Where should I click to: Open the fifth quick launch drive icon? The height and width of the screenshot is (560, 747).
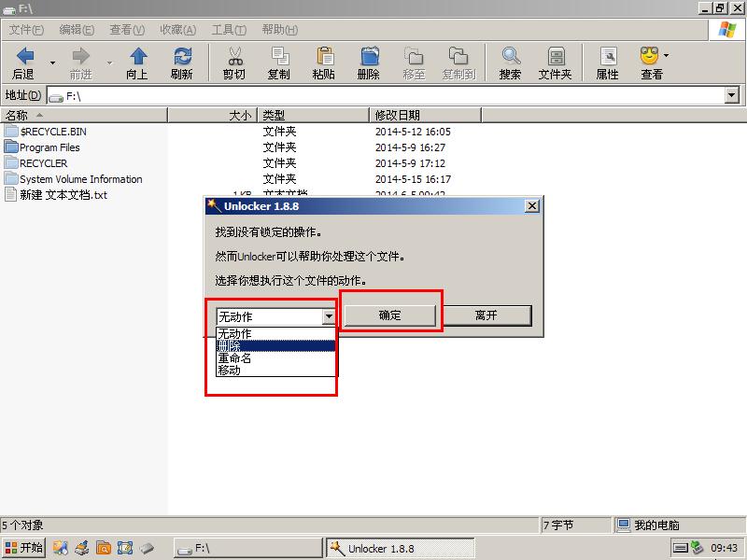[147, 548]
